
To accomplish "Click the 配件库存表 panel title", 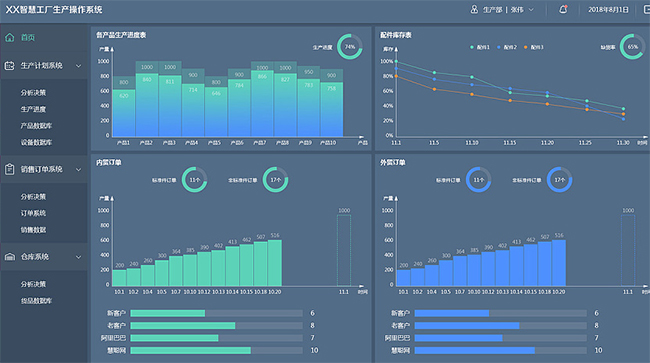I will [396, 35].
